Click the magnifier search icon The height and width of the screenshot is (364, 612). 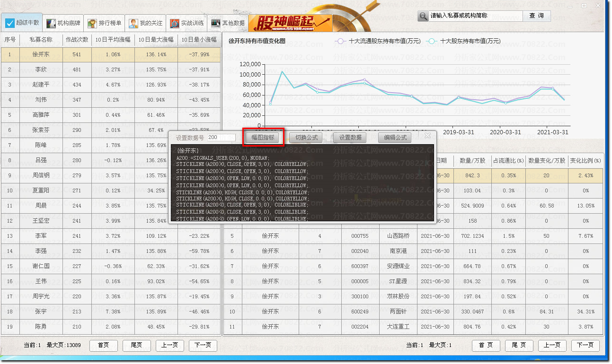[x=423, y=16]
